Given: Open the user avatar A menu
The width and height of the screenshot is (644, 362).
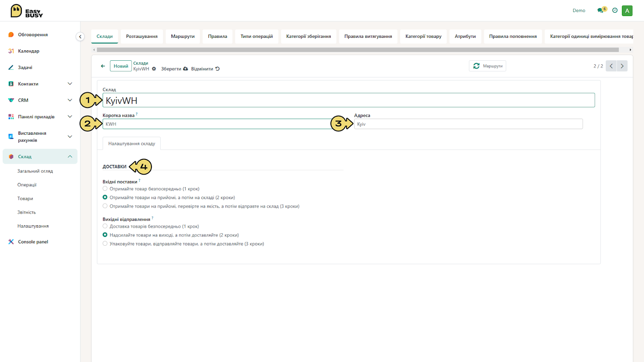Looking at the screenshot, I should 627,11.
